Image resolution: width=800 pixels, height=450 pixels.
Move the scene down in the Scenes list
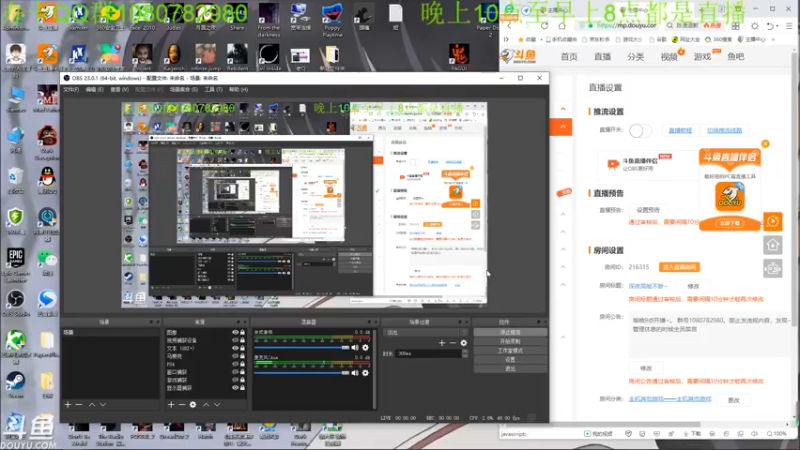pyautogui.click(x=103, y=405)
